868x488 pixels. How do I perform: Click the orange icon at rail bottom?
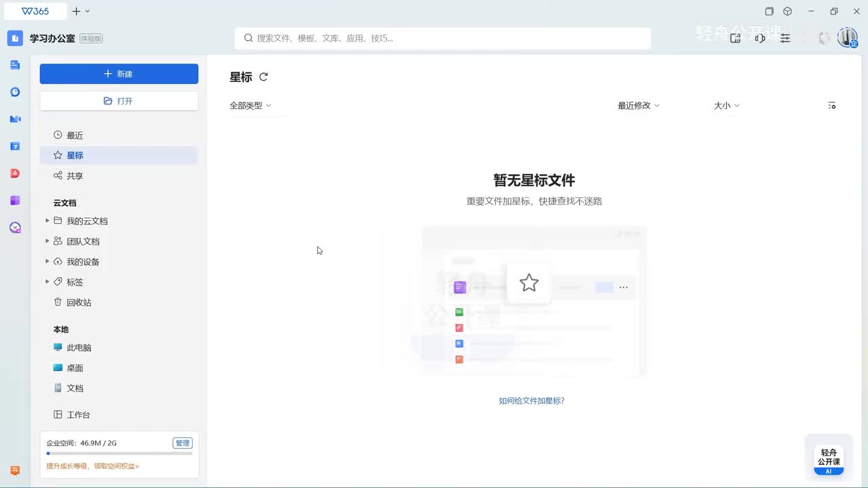tap(15, 470)
